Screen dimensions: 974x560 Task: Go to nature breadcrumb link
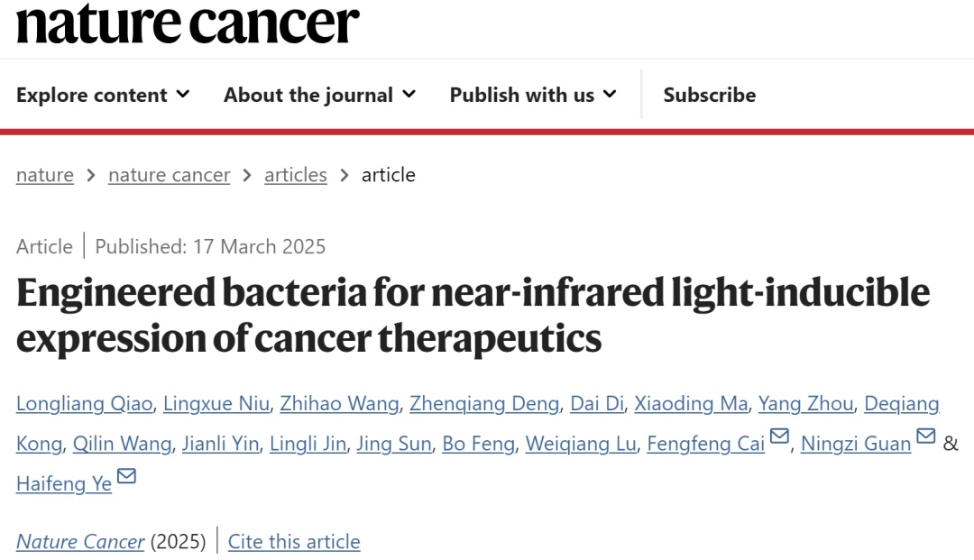[x=45, y=175]
